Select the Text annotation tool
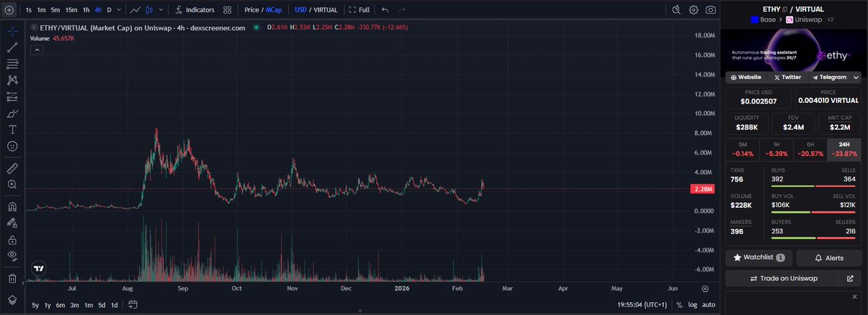 [x=12, y=129]
